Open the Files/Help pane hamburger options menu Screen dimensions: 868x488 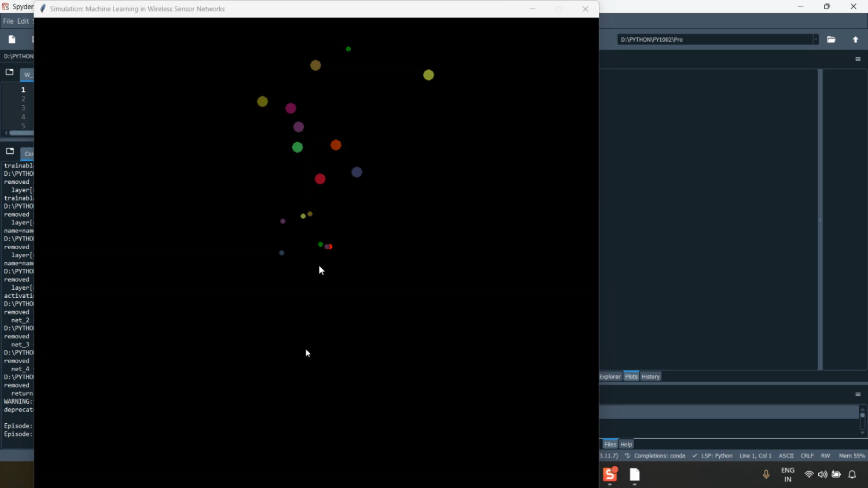click(858, 394)
